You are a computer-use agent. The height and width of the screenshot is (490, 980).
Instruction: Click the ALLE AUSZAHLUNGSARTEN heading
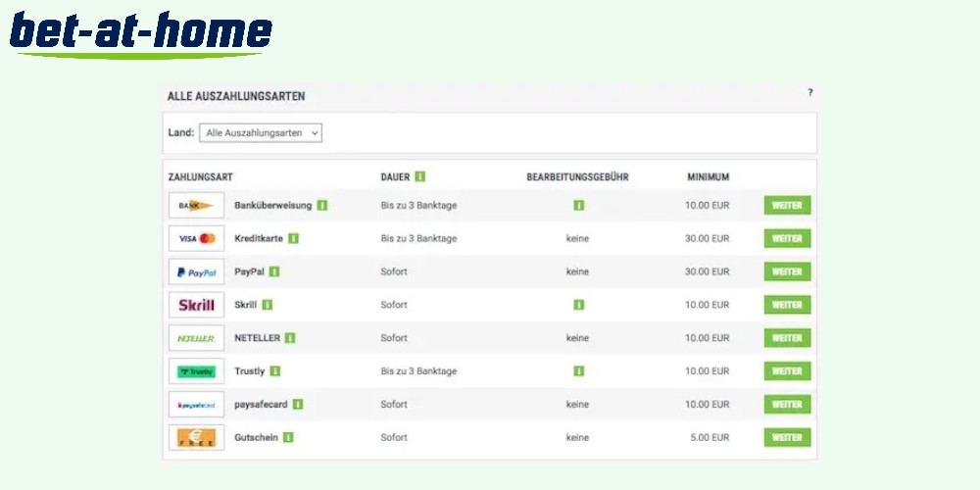pyautogui.click(x=236, y=96)
